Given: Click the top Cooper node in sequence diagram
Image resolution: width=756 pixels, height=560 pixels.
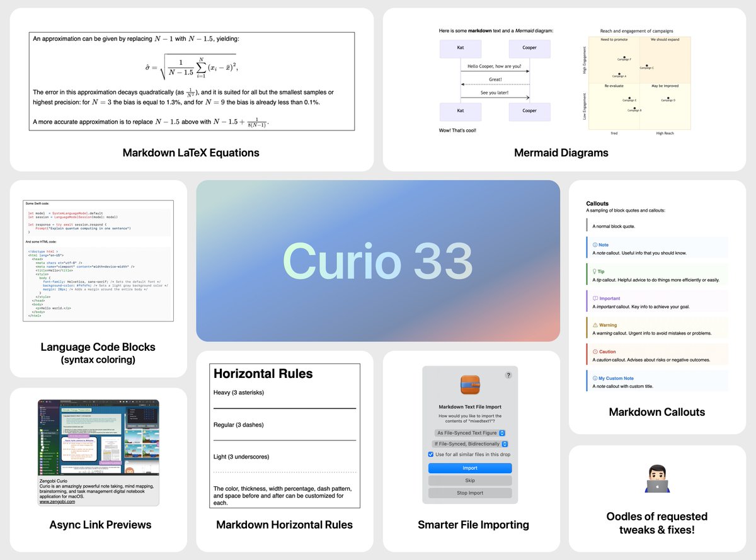Looking at the screenshot, I should tap(530, 49).
